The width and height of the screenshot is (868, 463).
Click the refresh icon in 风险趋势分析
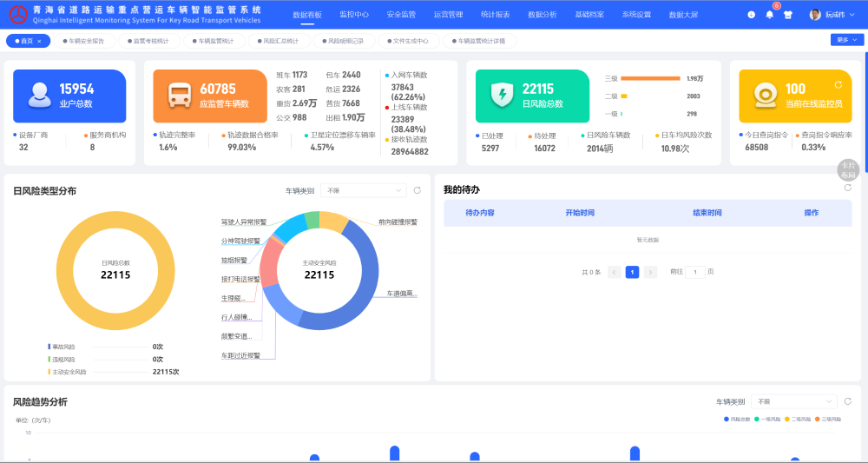[847, 401]
